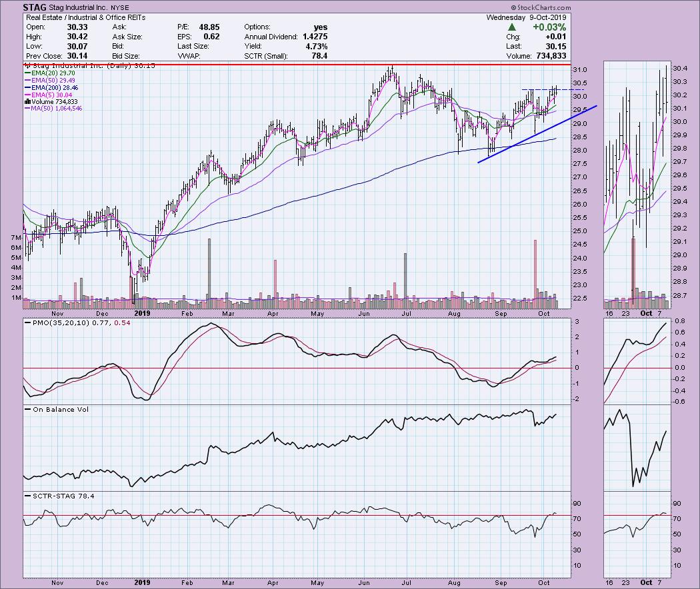Click the green up-arrow change indicator

512,27
